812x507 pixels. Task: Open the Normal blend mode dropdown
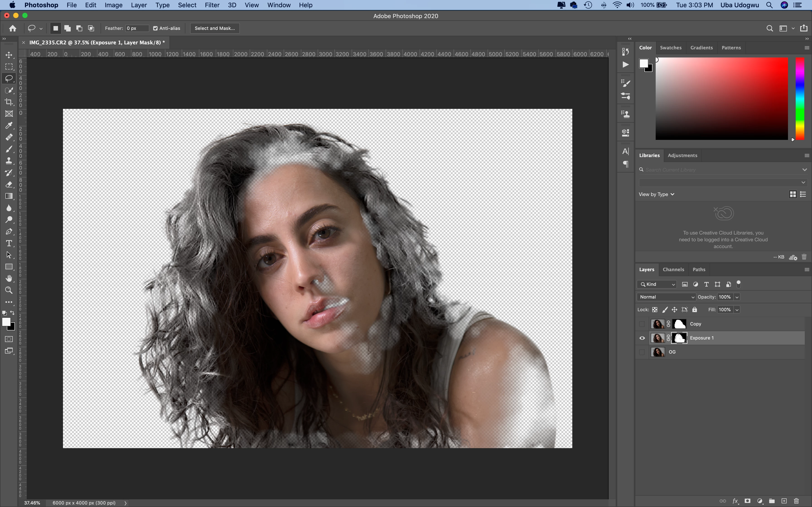coord(666,297)
